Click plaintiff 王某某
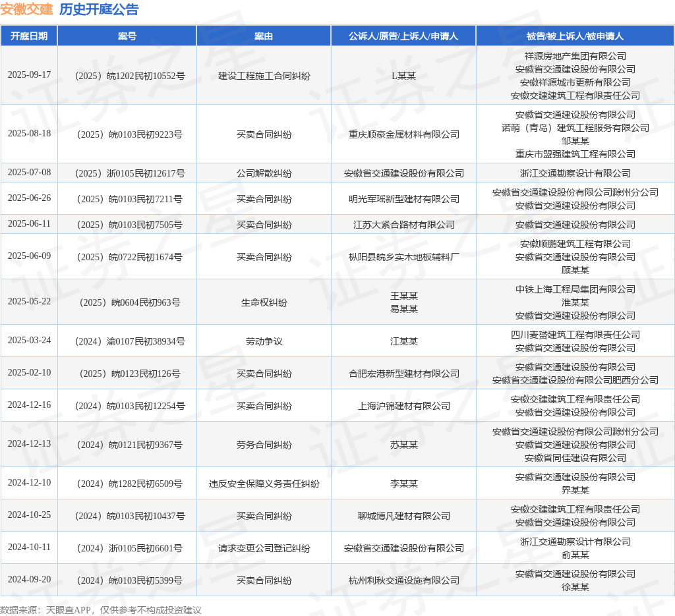Viewport: 675px width, 616px height. point(404,296)
